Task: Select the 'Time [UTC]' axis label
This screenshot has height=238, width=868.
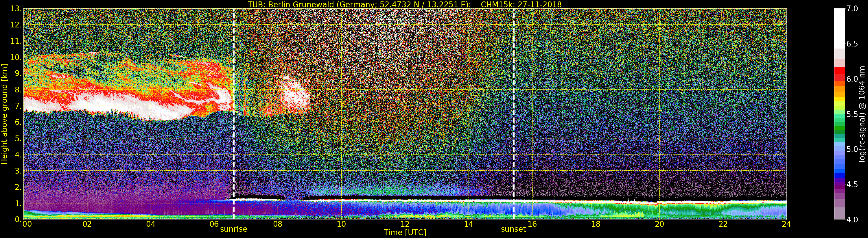Action: (405, 233)
